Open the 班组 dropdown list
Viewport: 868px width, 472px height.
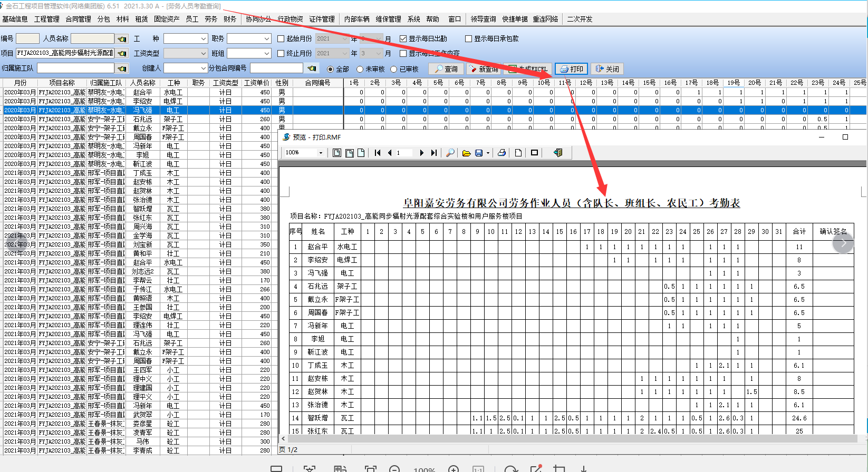pyautogui.click(x=266, y=53)
